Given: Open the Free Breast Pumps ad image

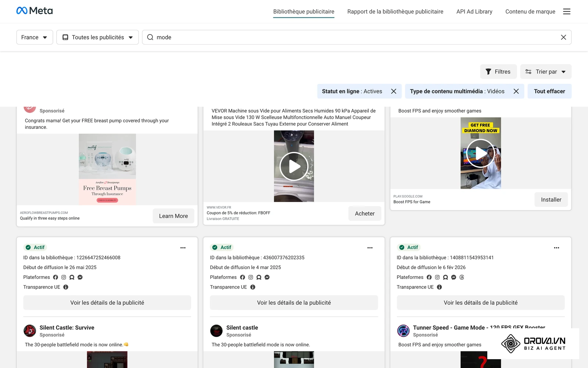Looking at the screenshot, I should coord(107,169).
